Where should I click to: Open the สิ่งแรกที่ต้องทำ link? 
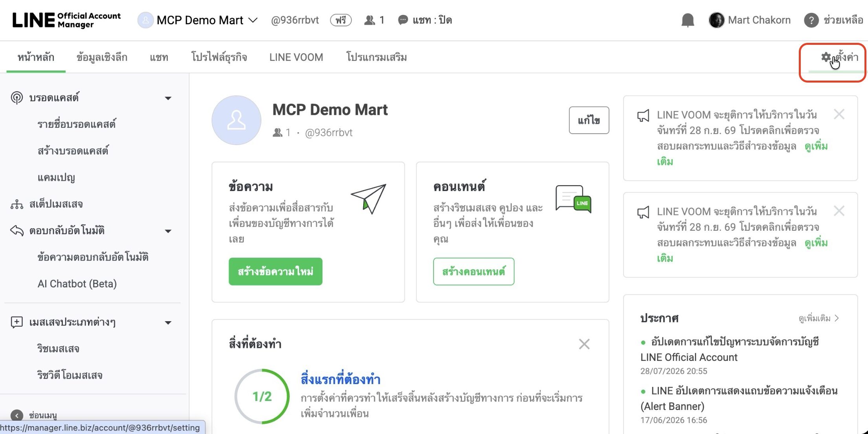tap(340, 379)
